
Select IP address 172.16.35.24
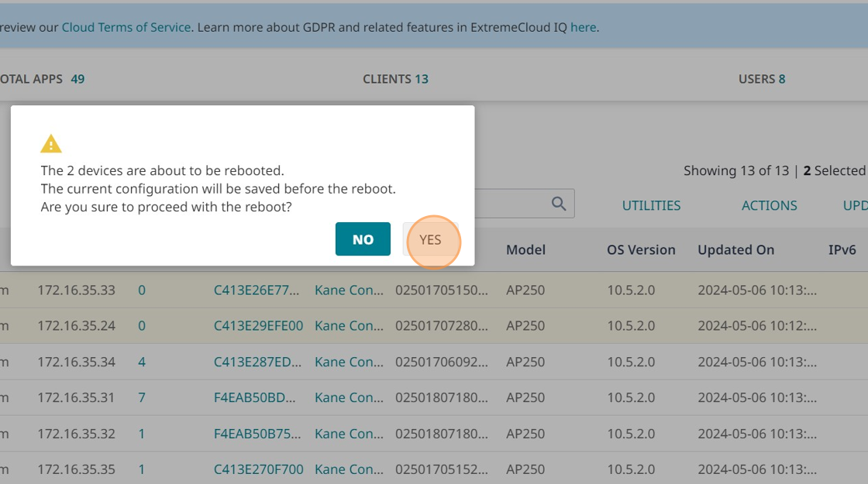coord(77,325)
